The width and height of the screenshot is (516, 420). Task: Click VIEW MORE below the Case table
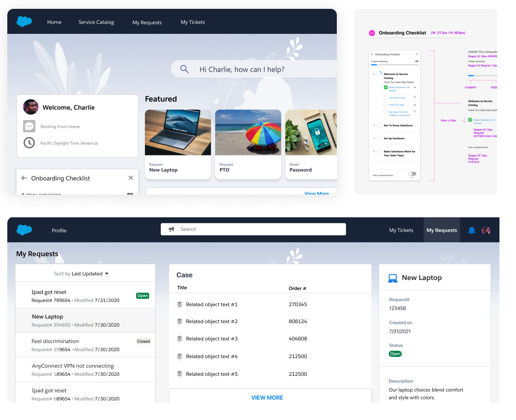point(267,398)
